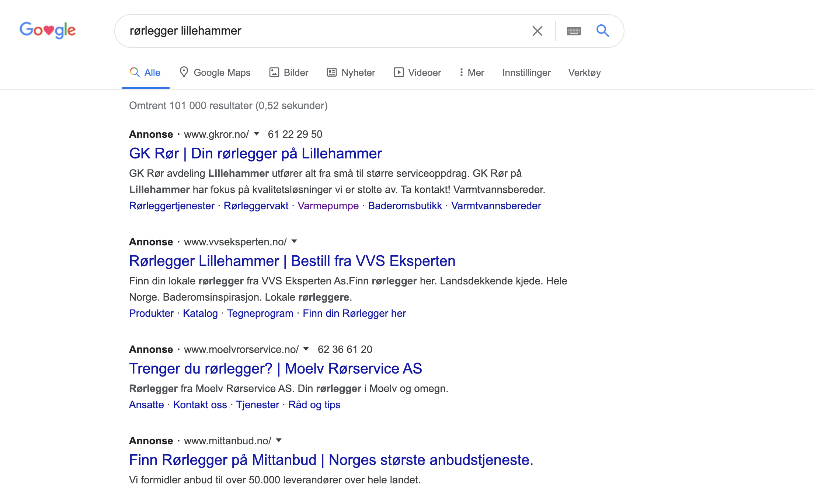
Task: Click the Alle magnifier icon
Action: pyautogui.click(x=135, y=72)
